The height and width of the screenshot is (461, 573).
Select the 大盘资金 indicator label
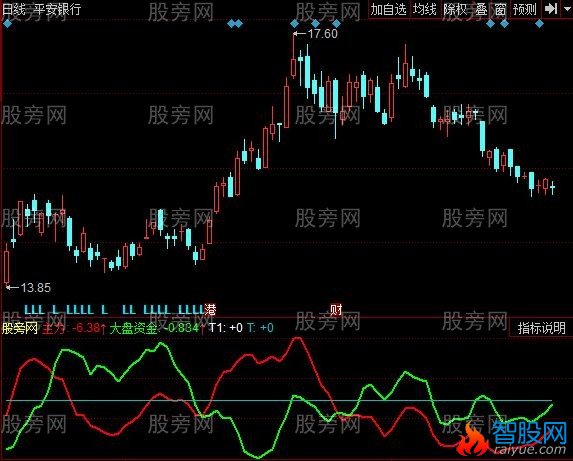tap(133, 328)
